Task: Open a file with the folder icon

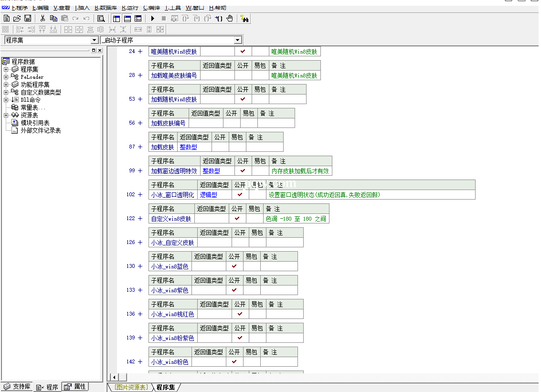Action: [17, 19]
